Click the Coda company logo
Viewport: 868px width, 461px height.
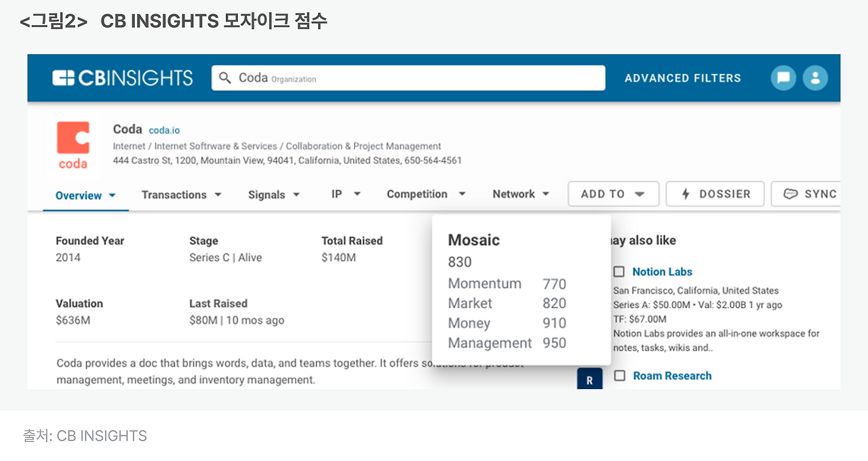(73, 145)
